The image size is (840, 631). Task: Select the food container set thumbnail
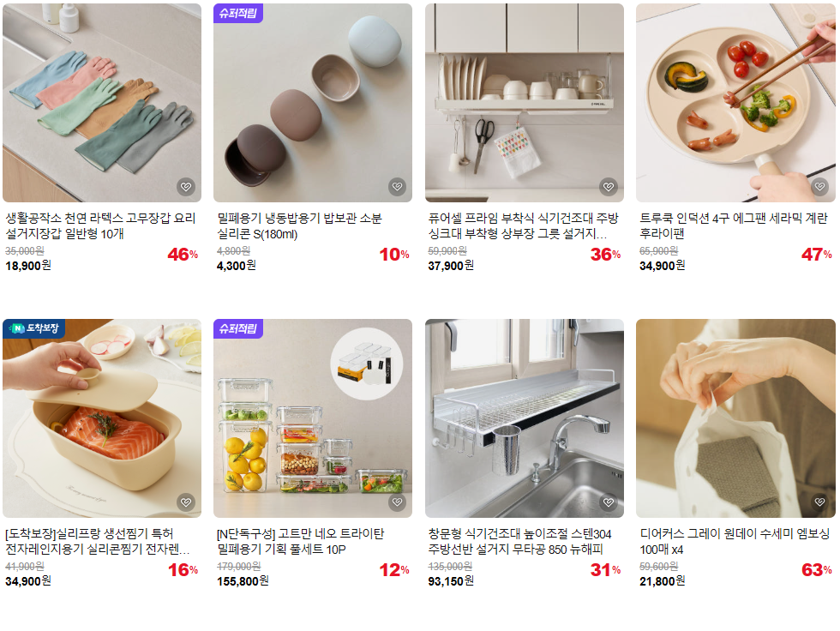[x=313, y=418]
